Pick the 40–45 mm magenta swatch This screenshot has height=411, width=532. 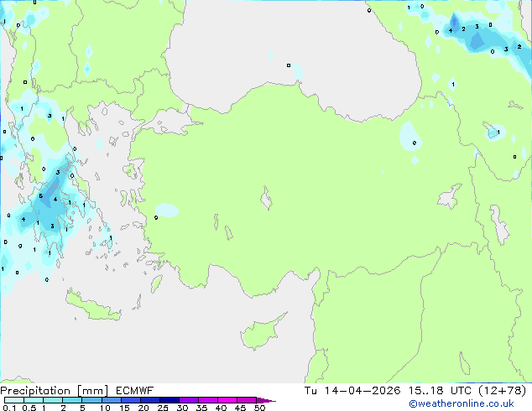[x=227, y=400]
